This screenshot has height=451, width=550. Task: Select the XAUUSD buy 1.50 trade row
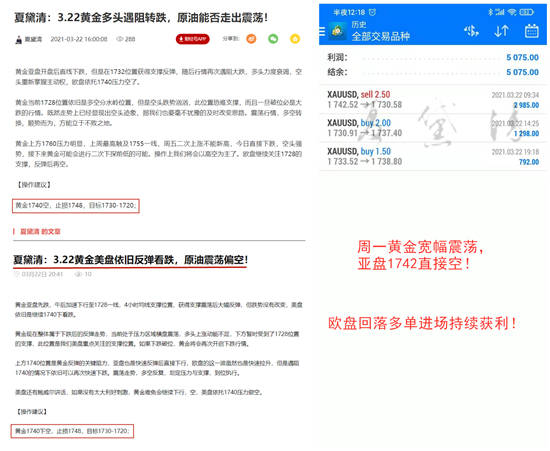[433, 156]
